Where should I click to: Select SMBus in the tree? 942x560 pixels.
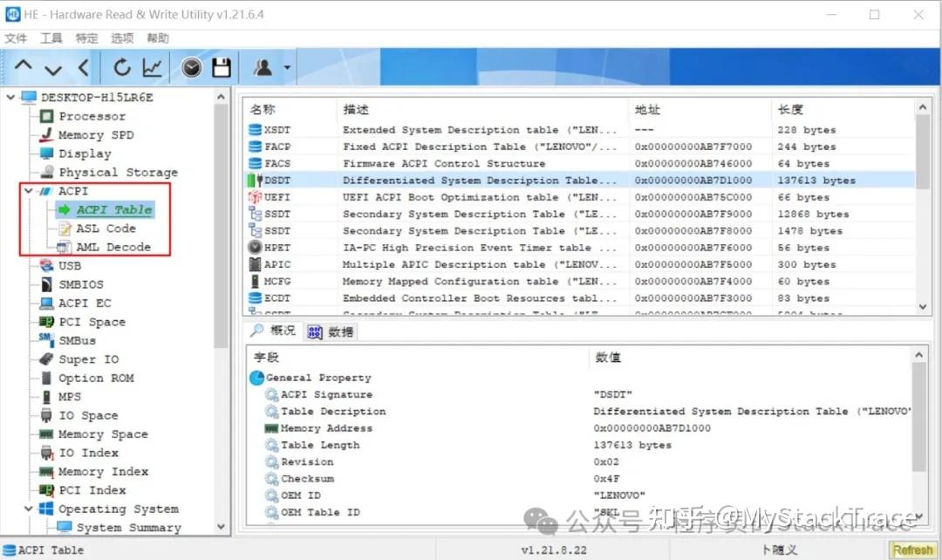pyautogui.click(x=77, y=341)
